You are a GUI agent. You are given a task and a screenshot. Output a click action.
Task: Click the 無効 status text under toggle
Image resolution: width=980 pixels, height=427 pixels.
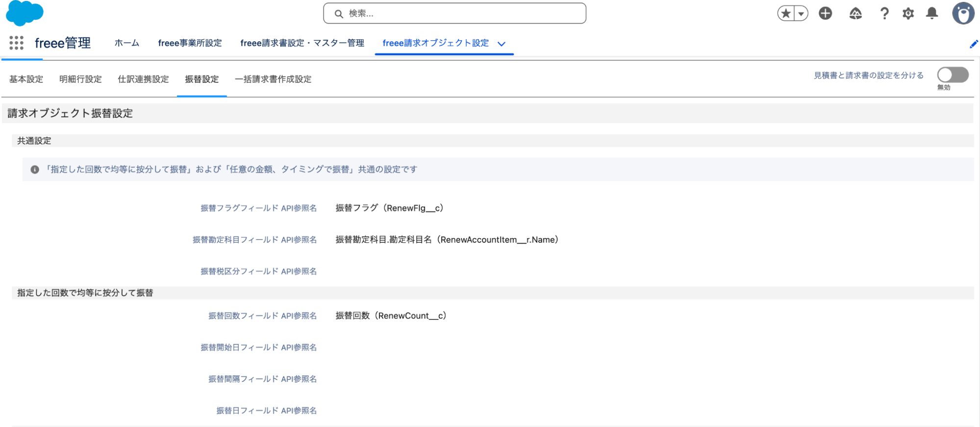point(944,87)
